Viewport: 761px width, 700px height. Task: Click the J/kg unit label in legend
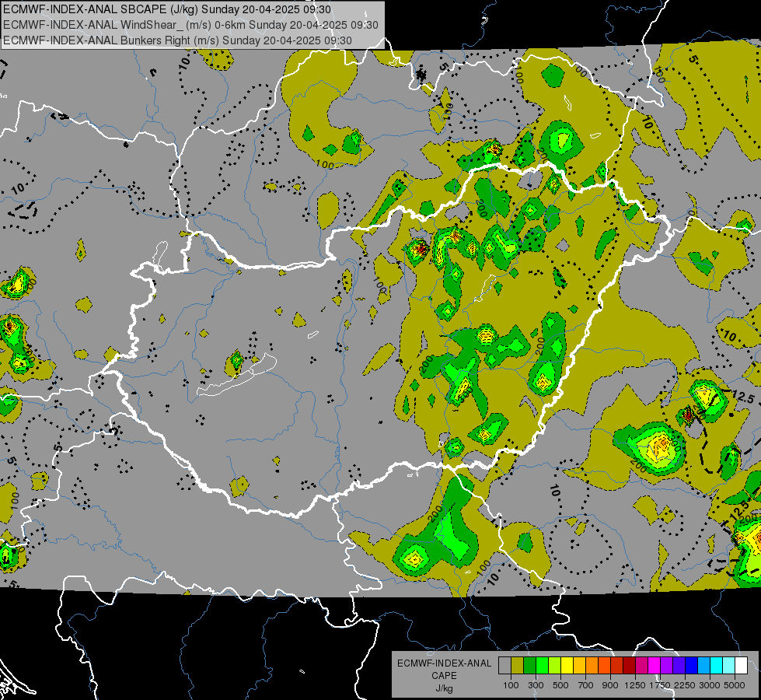click(x=445, y=688)
